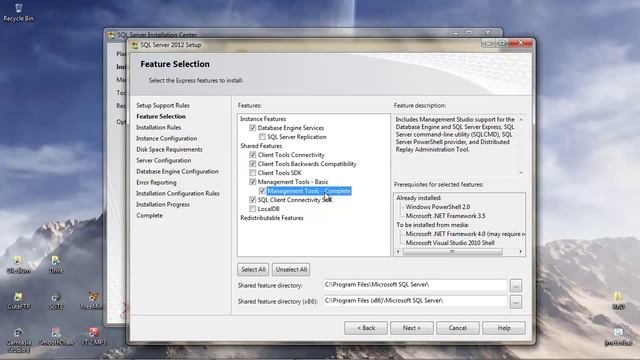This screenshot has width=640, height=360.
Task: Open the SciTE desktop shortcut
Action: coord(56,300)
